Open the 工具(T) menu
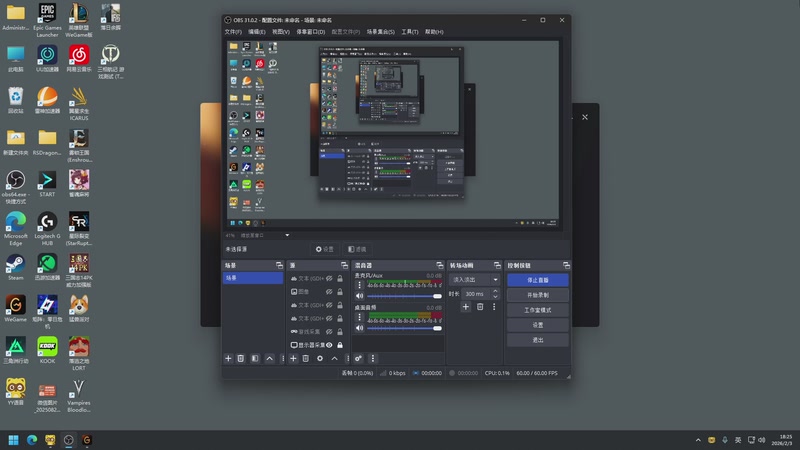The height and width of the screenshot is (450, 800). 410,32
